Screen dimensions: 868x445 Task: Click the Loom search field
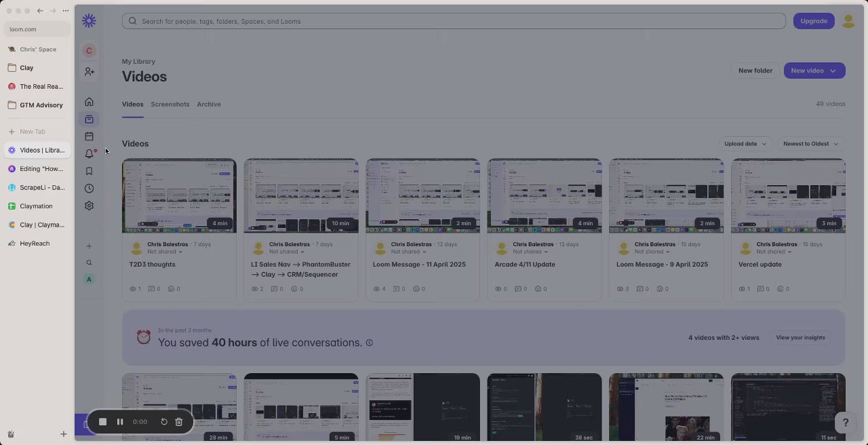pyautogui.click(x=454, y=21)
